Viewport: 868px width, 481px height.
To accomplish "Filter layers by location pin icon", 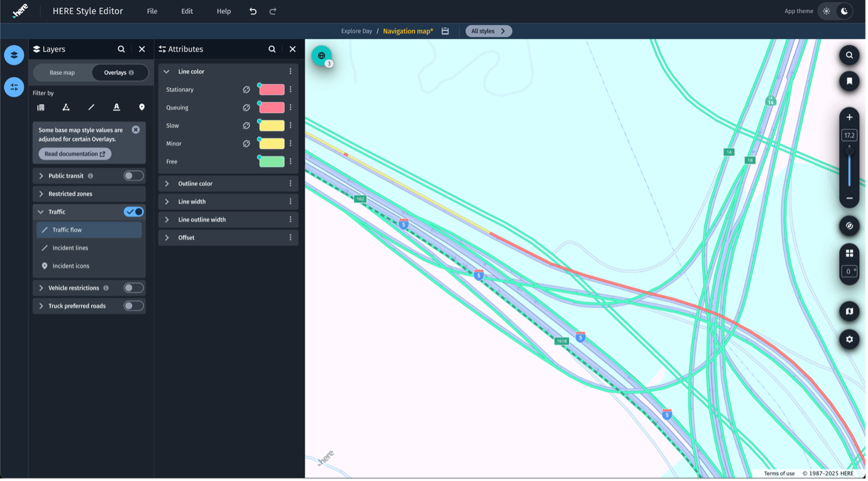I will pyautogui.click(x=142, y=107).
